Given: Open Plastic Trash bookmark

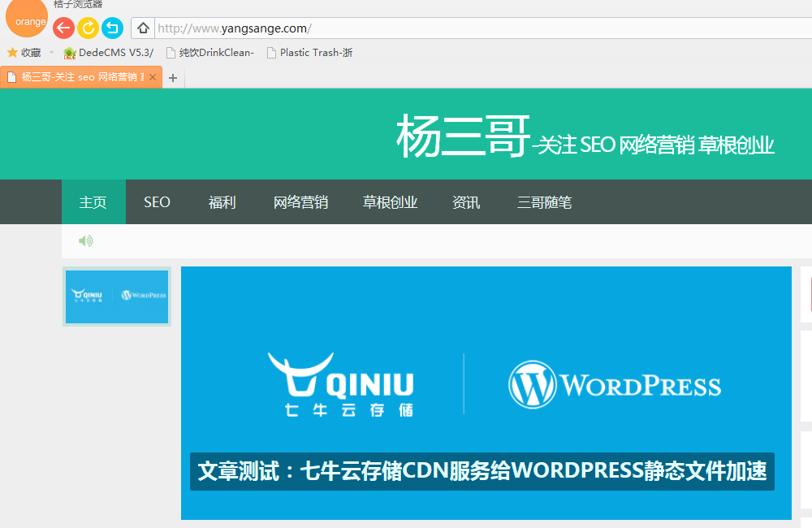Looking at the screenshot, I should tap(309, 52).
